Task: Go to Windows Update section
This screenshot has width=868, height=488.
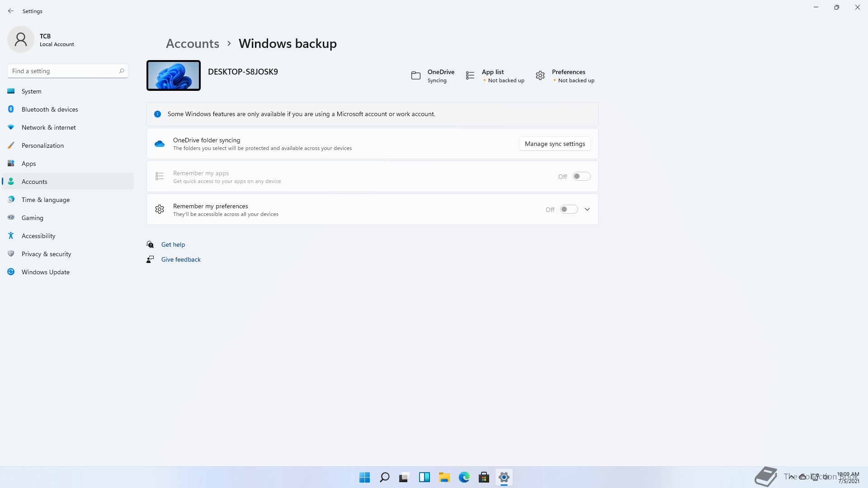Action: pyautogui.click(x=45, y=272)
